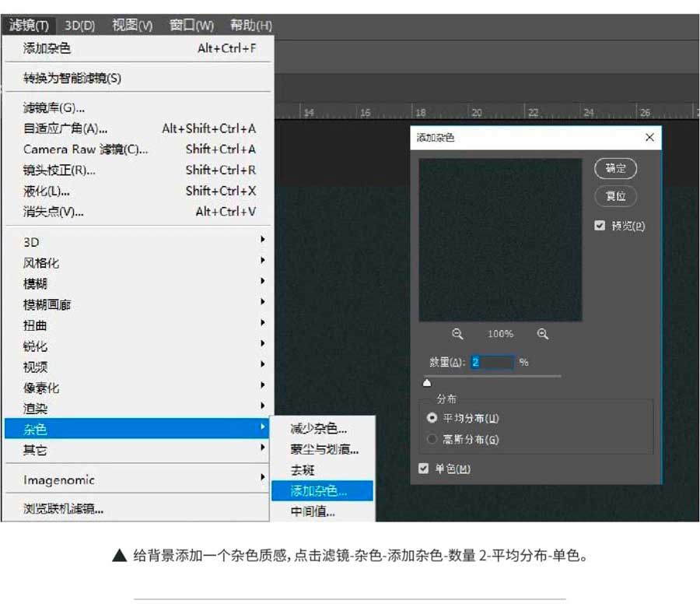This screenshot has width=700, height=604.
Task: Expand the 锐化 submenu
Action: click(x=137, y=346)
